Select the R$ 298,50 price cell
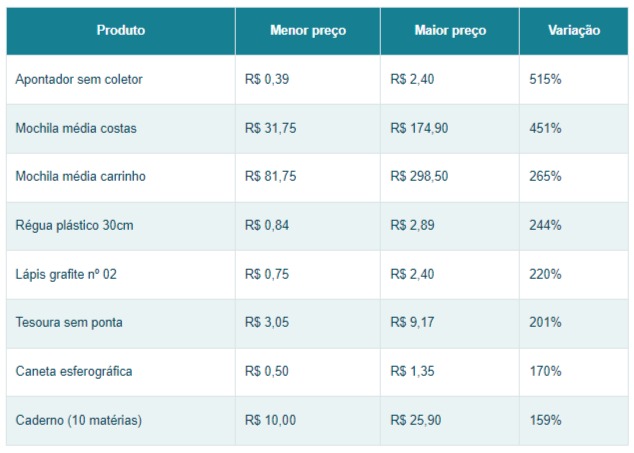The height and width of the screenshot is (453, 634). pyautogui.click(x=420, y=177)
